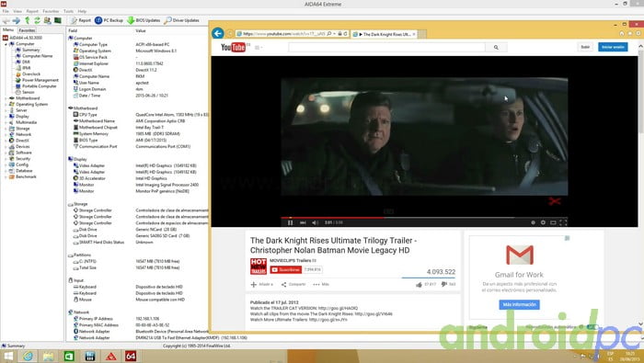The width and height of the screenshot is (644, 363).
Task: Skip to next video in player
Action: pyautogui.click(x=303, y=222)
